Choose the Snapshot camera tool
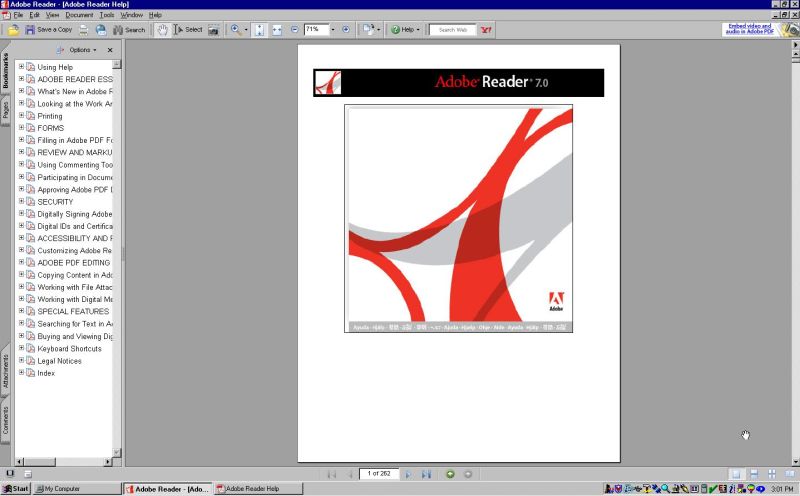 click(x=214, y=30)
